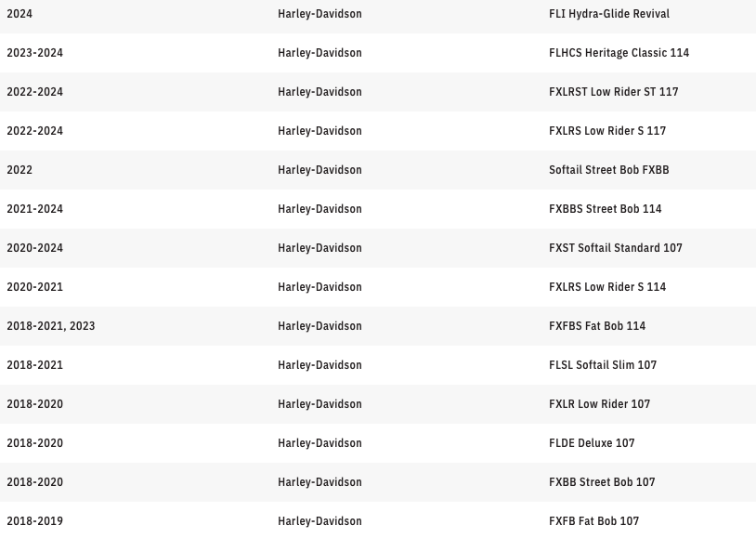The image size is (756, 538).
Task: Select the FLDE Deluxe 107 cell
Action: (x=592, y=443)
